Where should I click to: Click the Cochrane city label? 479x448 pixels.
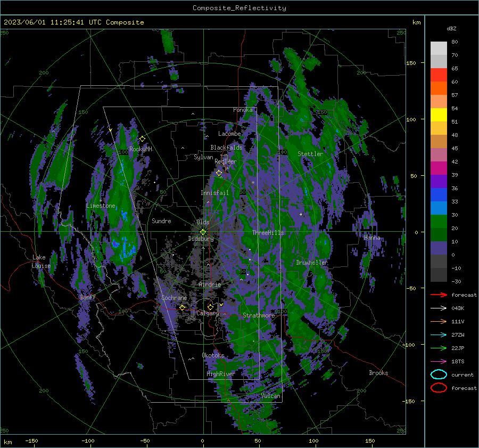click(x=174, y=298)
